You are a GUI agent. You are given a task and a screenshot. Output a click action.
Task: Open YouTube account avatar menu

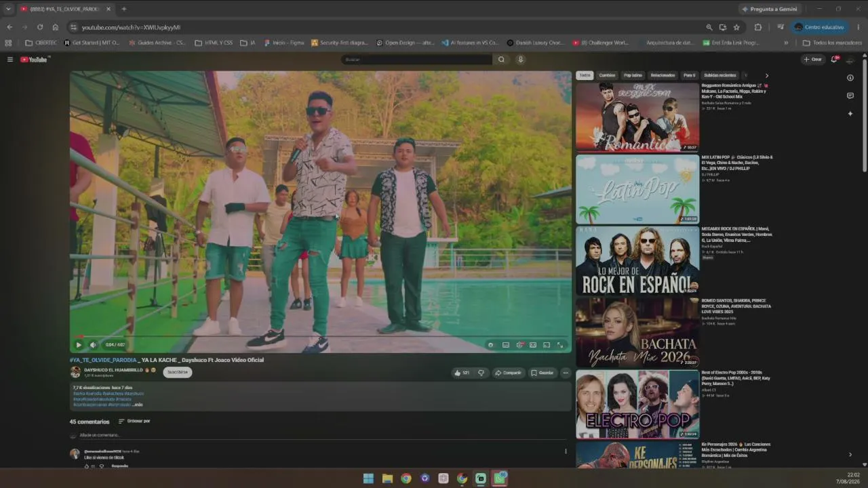point(850,60)
